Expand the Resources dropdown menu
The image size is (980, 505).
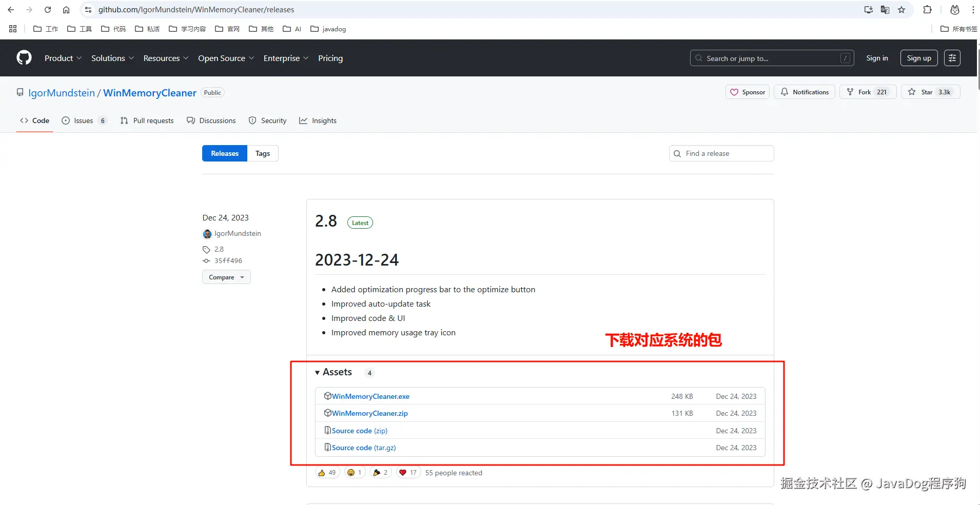(x=166, y=58)
